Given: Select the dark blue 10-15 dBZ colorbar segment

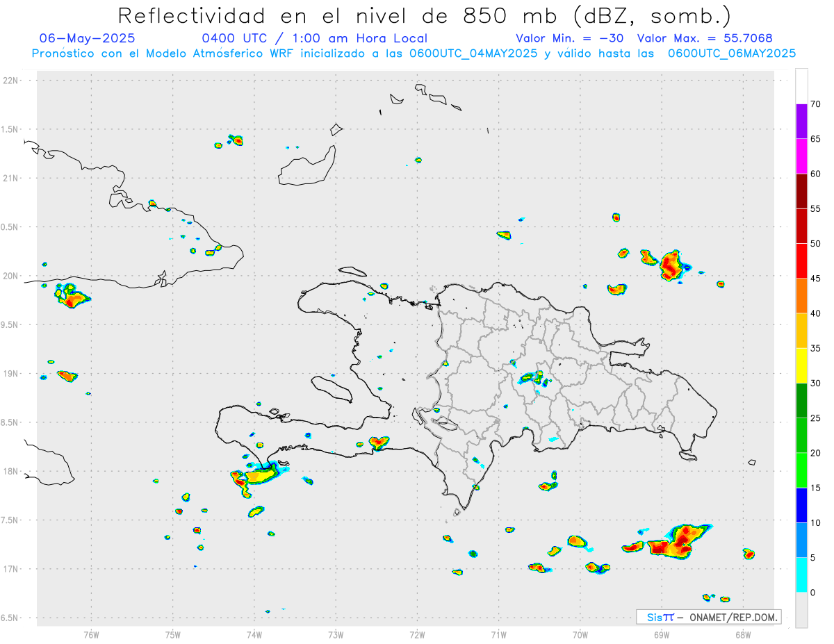Looking at the screenshot, I should [x=801, y=506].
